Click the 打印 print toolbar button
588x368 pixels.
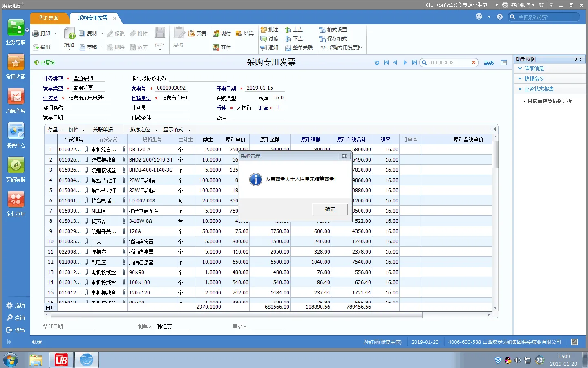coord(42,34)
